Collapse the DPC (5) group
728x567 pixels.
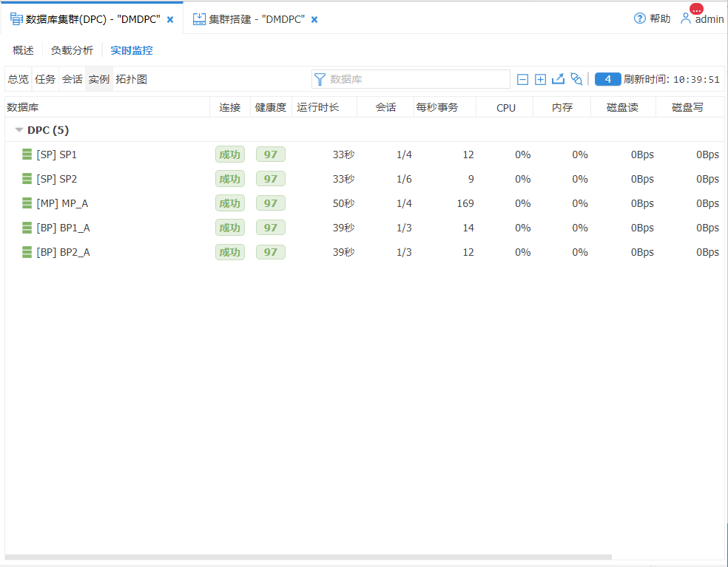tap(19, 130)
